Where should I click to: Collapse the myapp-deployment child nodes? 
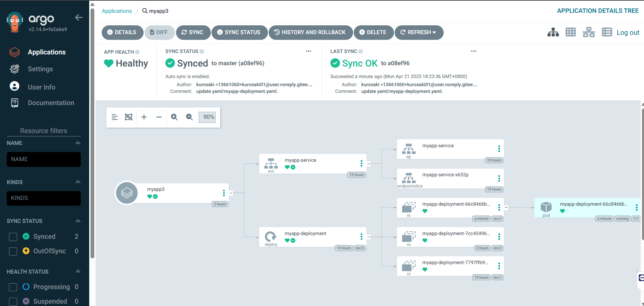369,237
